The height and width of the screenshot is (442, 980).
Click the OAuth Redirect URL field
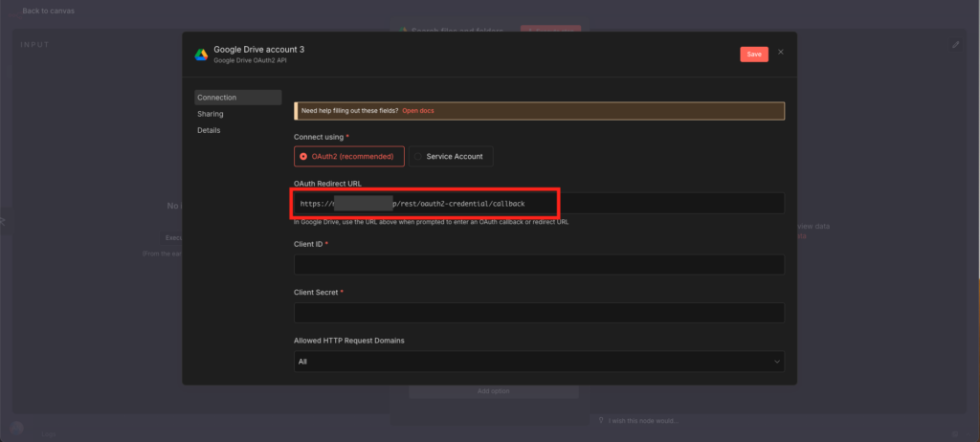[539, 204]
